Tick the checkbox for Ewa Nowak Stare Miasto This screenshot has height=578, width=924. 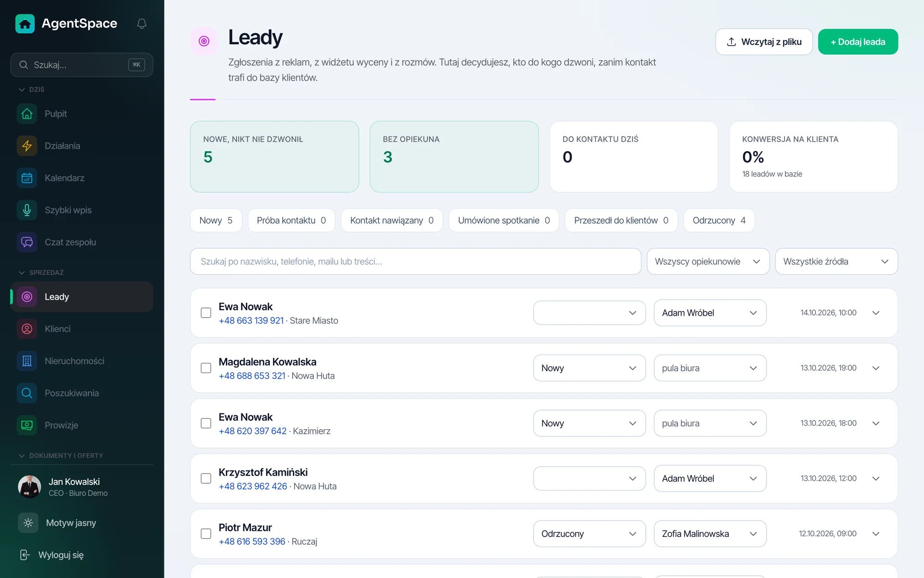click(x=206, y=313)
